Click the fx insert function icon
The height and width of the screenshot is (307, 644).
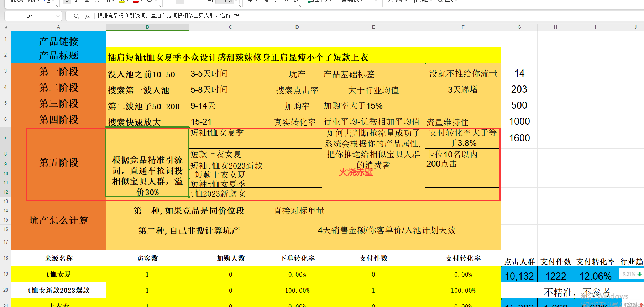tap(87, 16)
